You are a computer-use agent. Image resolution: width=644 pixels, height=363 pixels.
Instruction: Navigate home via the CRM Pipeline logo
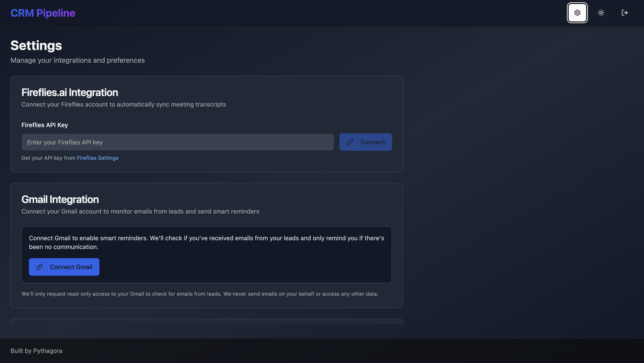[x=43, y=13]
